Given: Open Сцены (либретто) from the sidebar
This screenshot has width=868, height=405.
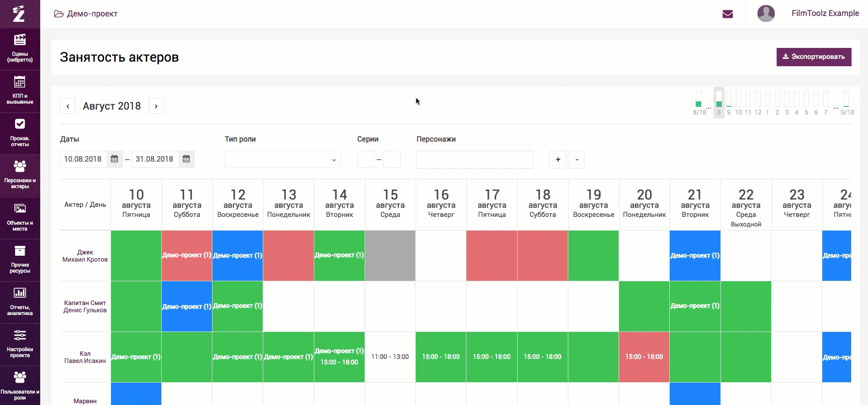Looking at the screenshot, I should coord(20,49).
